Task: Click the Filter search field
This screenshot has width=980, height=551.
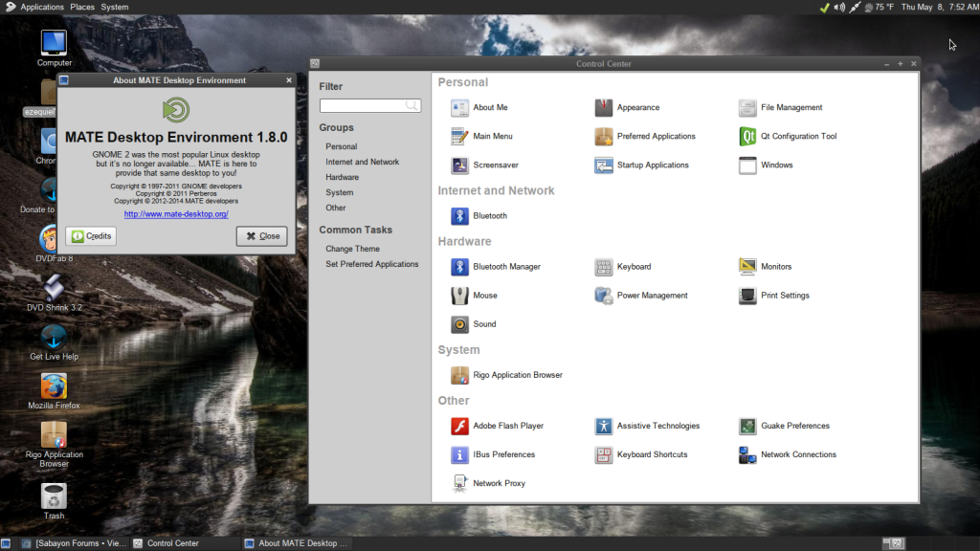Action: [370, 105]
